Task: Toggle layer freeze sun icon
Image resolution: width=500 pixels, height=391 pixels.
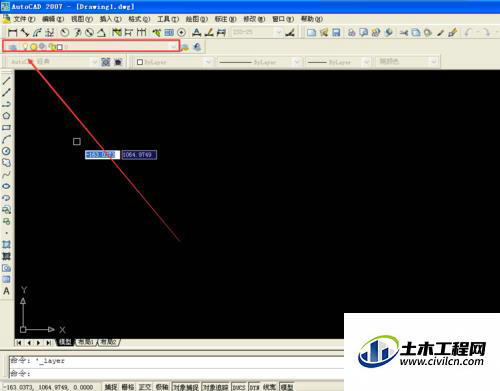Action: pos(34,47)
